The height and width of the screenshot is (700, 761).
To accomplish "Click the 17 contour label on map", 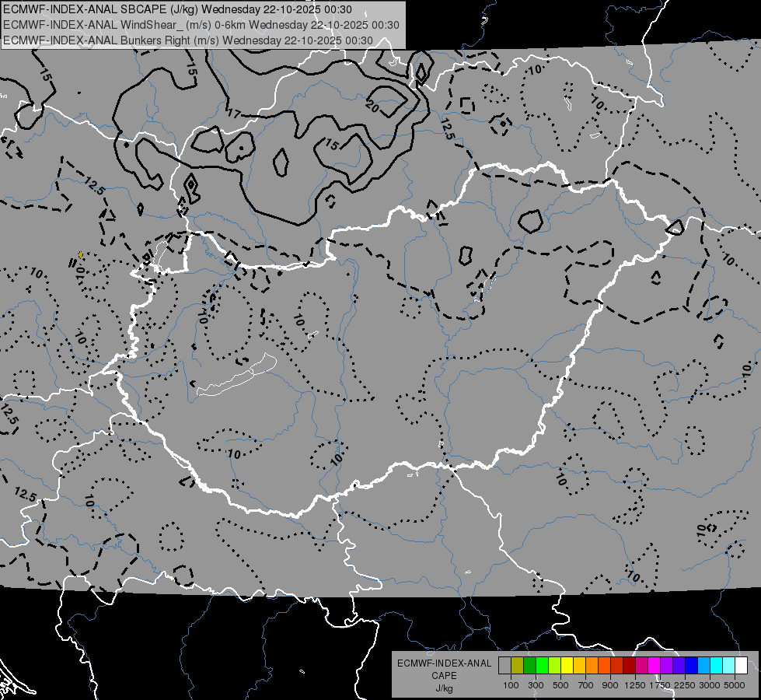I will (235, 114).
